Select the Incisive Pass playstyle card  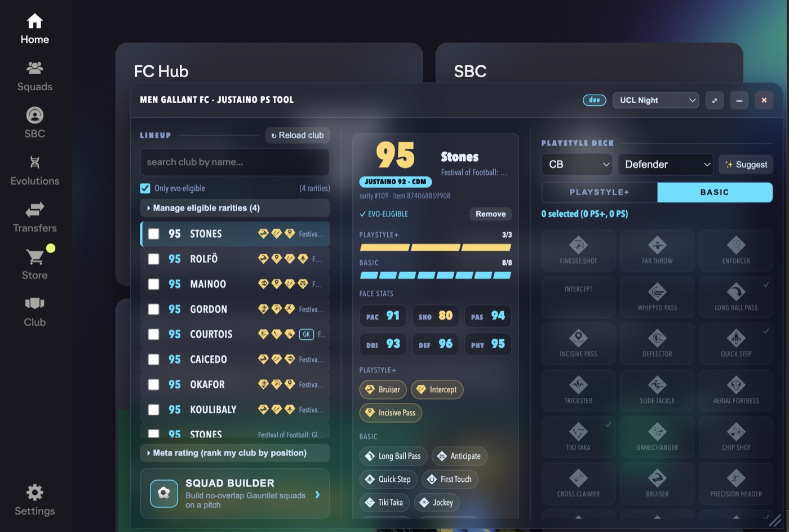(x=578, y=344)
